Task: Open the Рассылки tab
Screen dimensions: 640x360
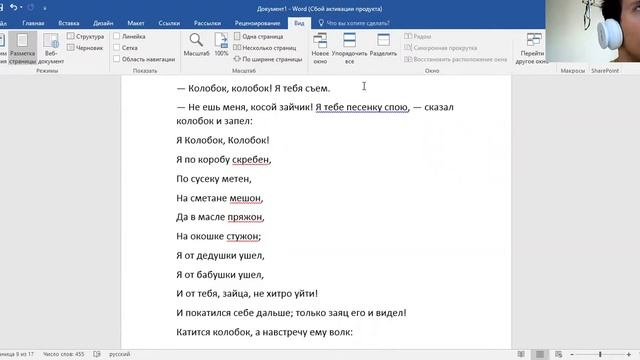Action: point(207,23)
